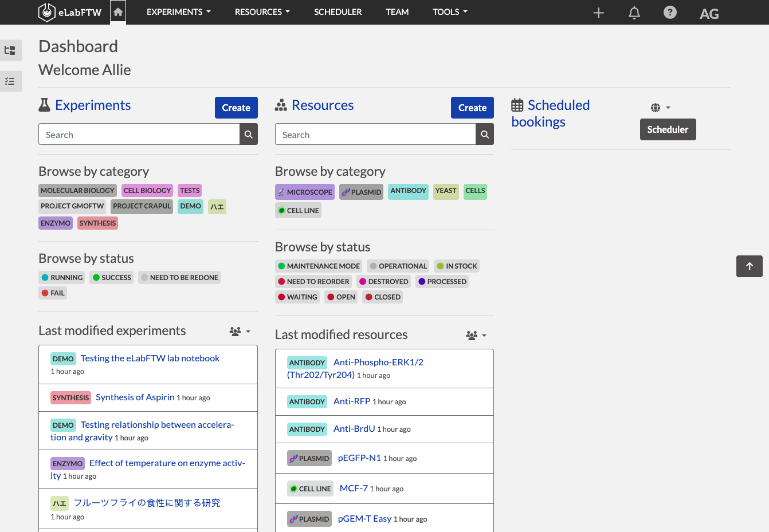Filter experiments by Molecular Biology category
This screenshot has height=532, width=769.
(77, 191)
